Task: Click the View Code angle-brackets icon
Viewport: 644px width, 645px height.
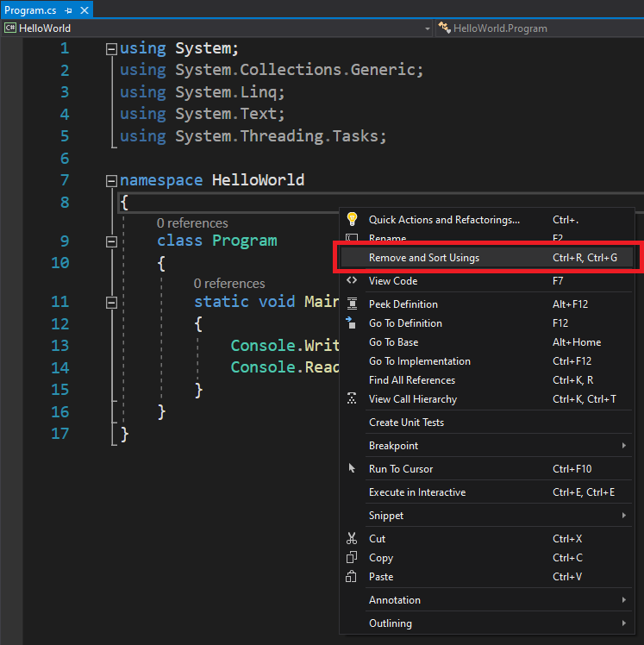Action: (352, 280)
